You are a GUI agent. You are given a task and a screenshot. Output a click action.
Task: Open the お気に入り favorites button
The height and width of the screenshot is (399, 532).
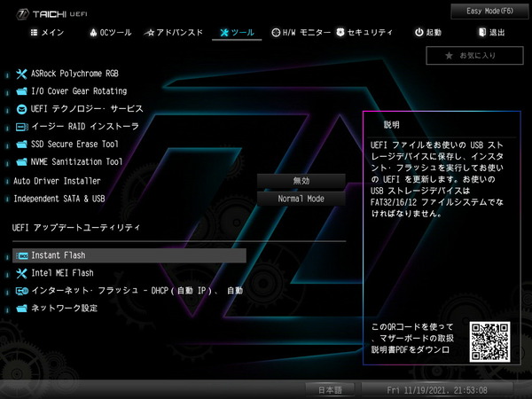474,56
